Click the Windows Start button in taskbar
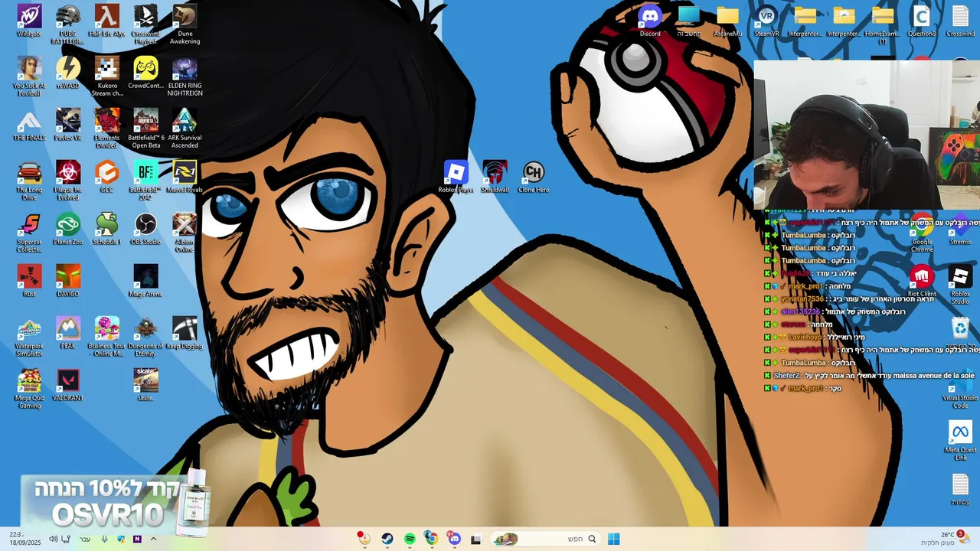 tap(613, 539)
